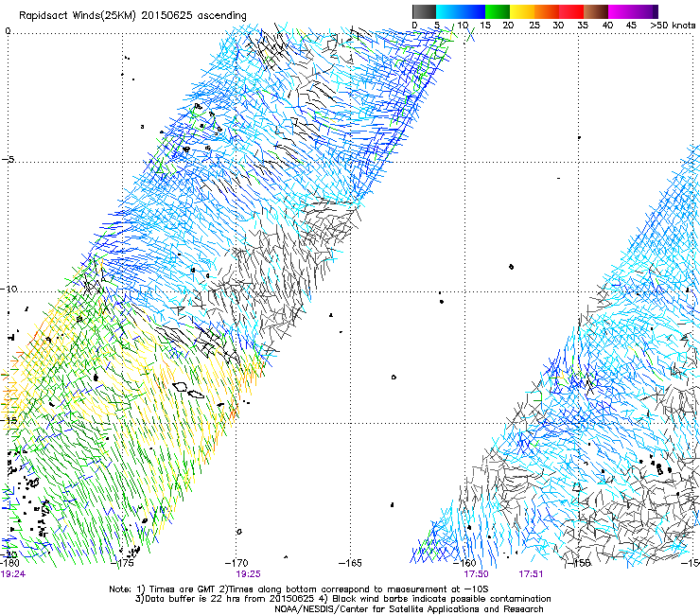Click the legend scale value '35'

583,25
